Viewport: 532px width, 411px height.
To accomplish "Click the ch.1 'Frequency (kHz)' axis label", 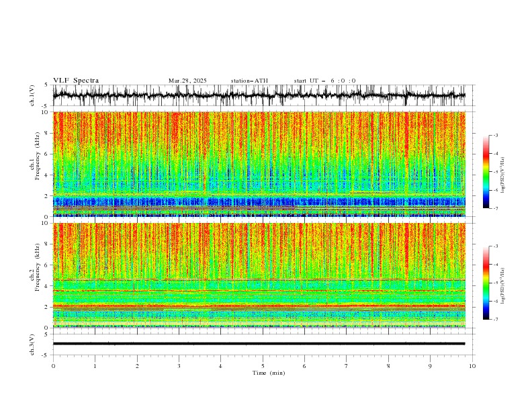I will [37, 156].
